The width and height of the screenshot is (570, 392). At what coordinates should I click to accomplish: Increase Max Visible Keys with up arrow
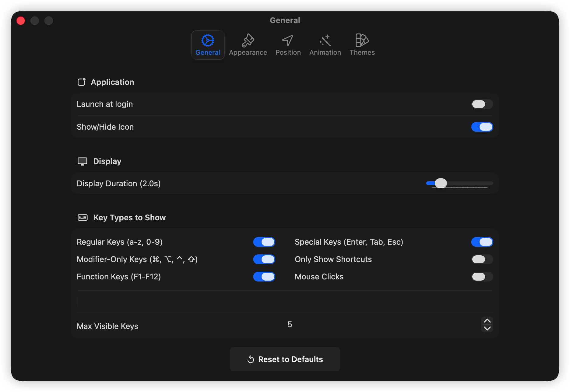tap(487, 321)
